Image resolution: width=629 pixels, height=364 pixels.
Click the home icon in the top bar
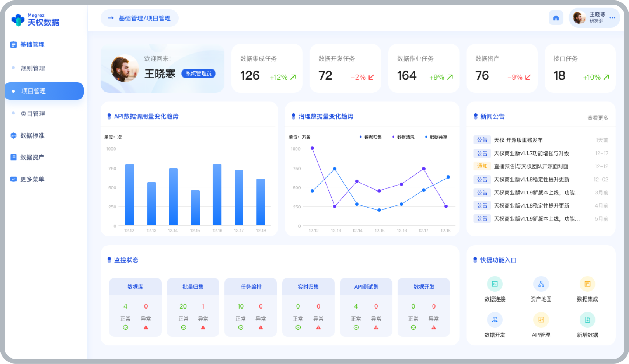(x=556, y=17)
